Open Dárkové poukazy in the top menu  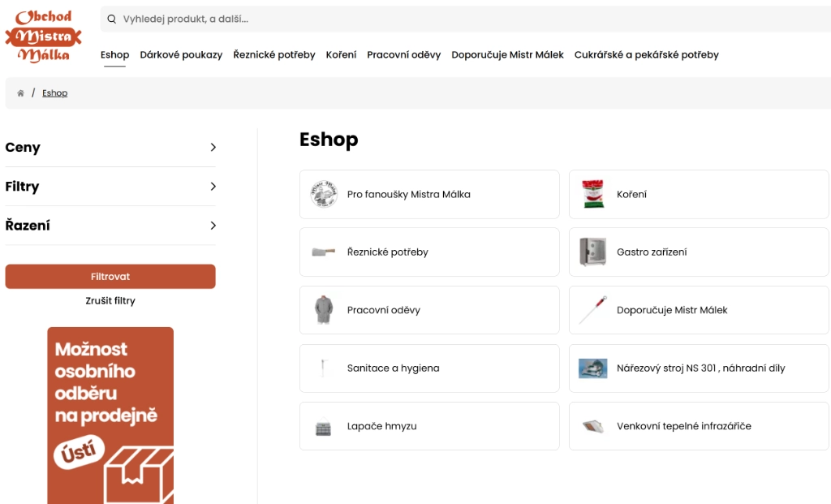pos(181,54)
